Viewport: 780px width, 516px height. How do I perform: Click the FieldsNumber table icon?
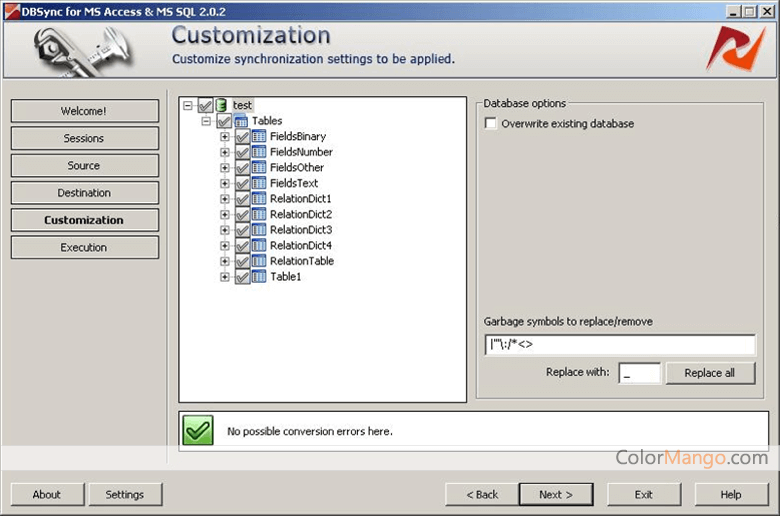coord(259,152)
